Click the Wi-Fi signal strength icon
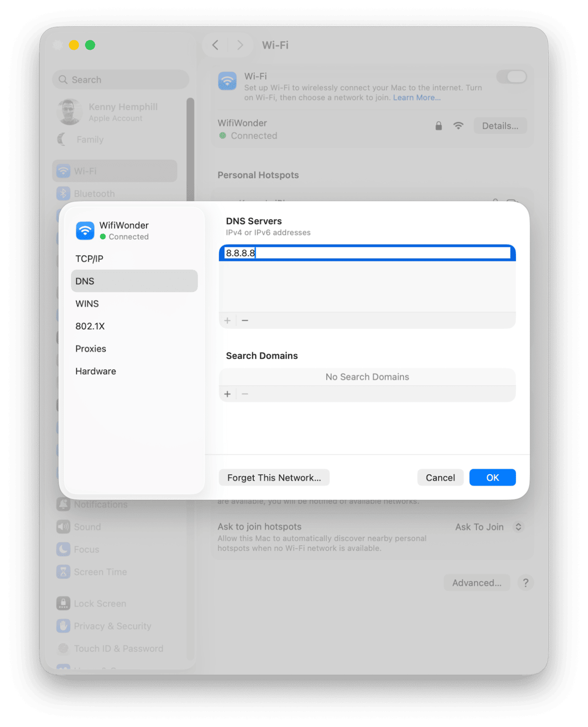This screenshot has height=727, width=588. point(458,126)
